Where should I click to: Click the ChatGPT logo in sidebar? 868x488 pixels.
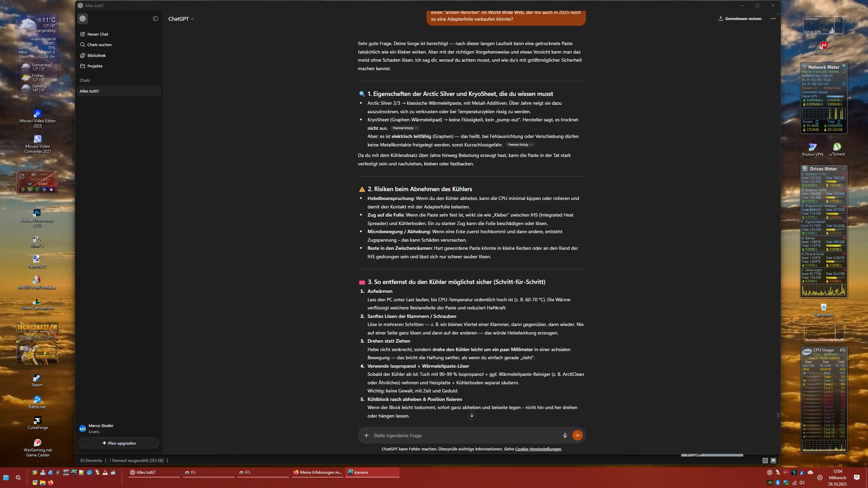[83, 19]
